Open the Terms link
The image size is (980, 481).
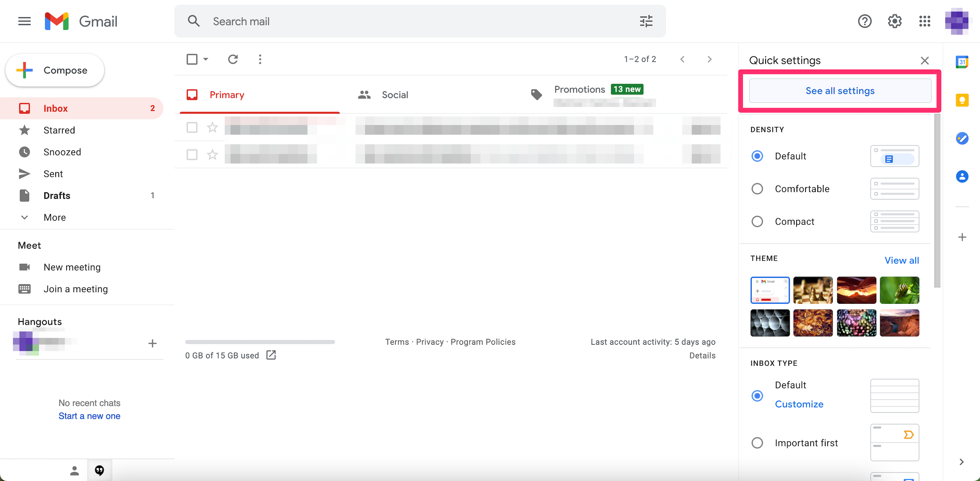click(x=397, y=342)
